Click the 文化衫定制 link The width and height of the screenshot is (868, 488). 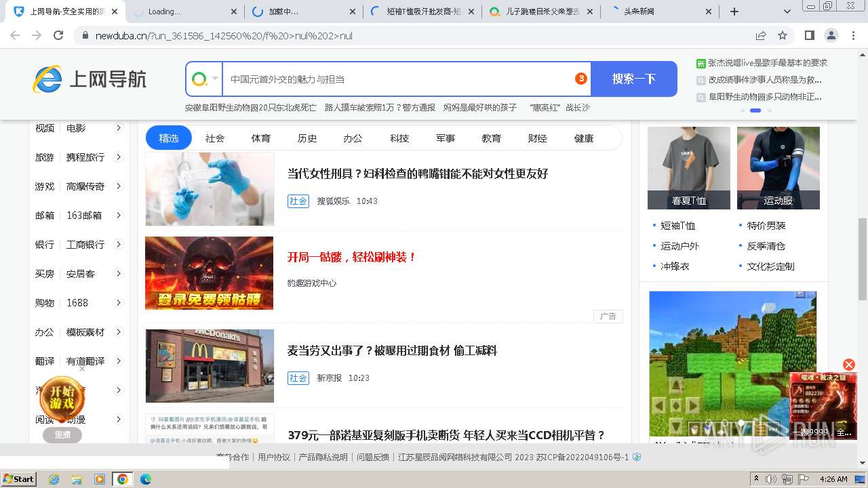(770, 266)
